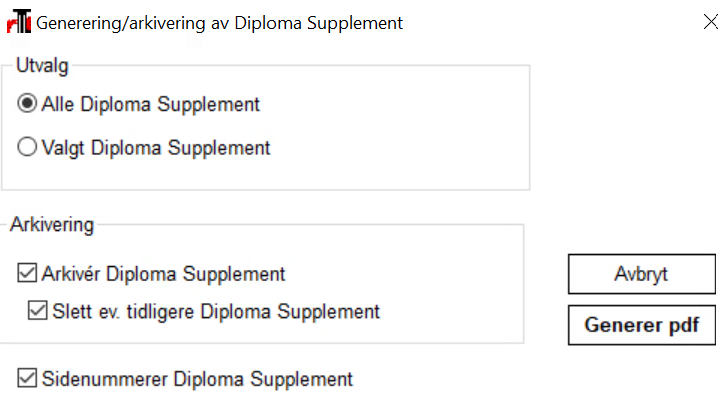Click the Arkivér Diploma Supplement label text
The image size is (718, 412).
(x=163, y=274)
